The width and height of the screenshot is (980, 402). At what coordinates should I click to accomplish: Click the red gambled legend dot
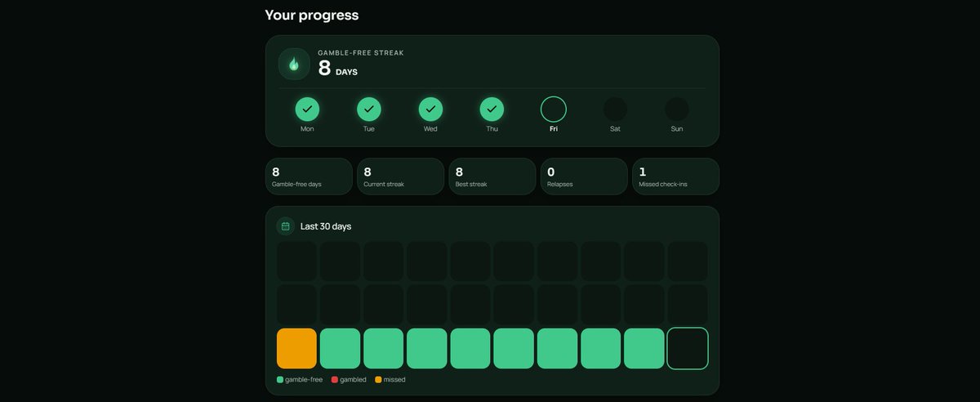coord(334,380)
